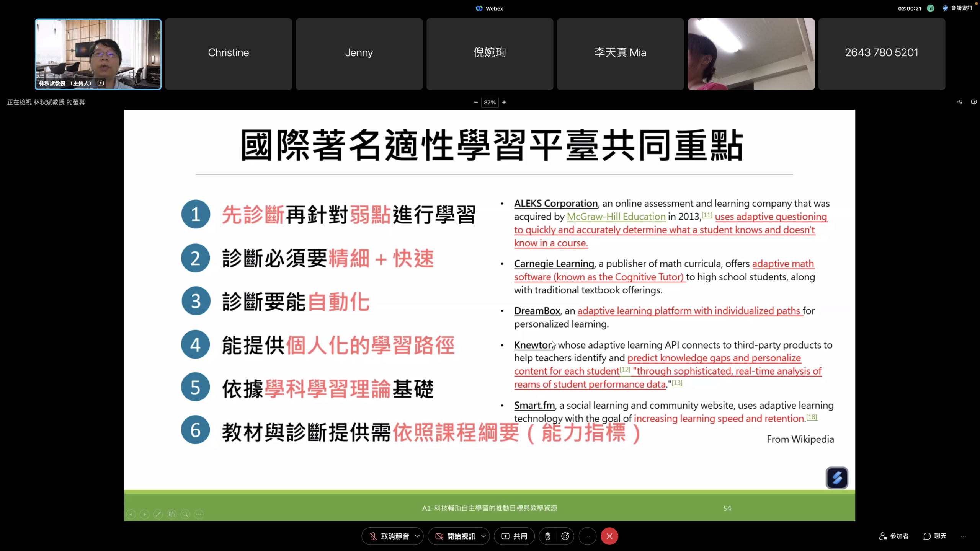This screenshot has height=551, width=980.
Task: Open the emoji reactions icon
Action: [x=565, y=536]
